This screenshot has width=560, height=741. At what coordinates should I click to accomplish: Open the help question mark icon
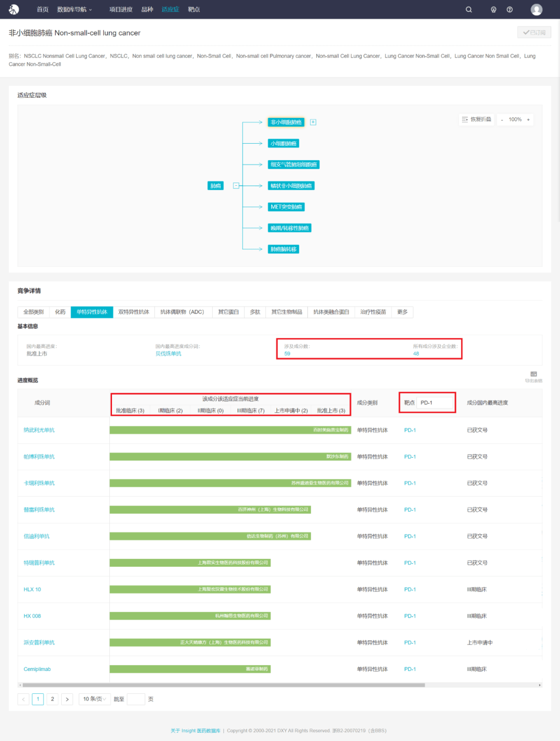[510, 9]
